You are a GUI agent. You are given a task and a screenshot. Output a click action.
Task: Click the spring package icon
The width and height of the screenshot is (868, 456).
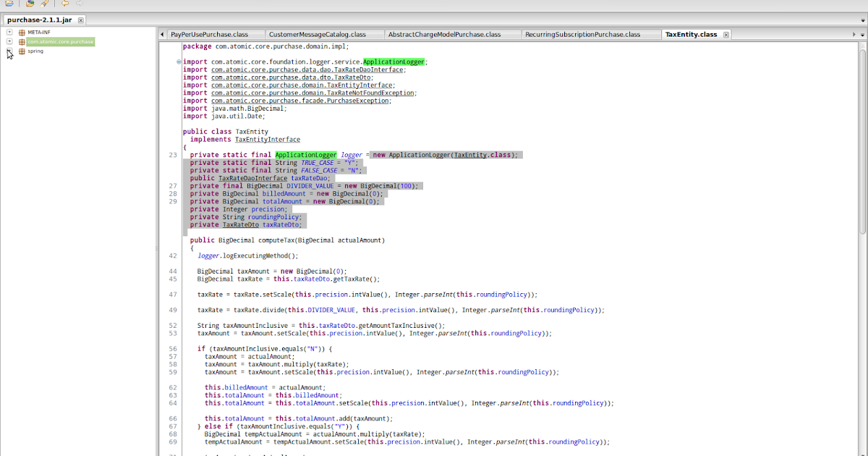pos(22,51)
